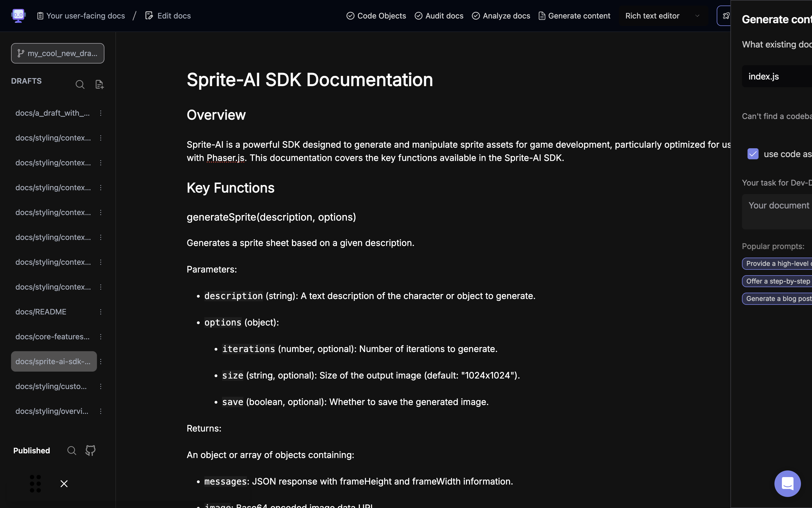
Task: Click the chat bubble support icon
Action: click(787, 483)
